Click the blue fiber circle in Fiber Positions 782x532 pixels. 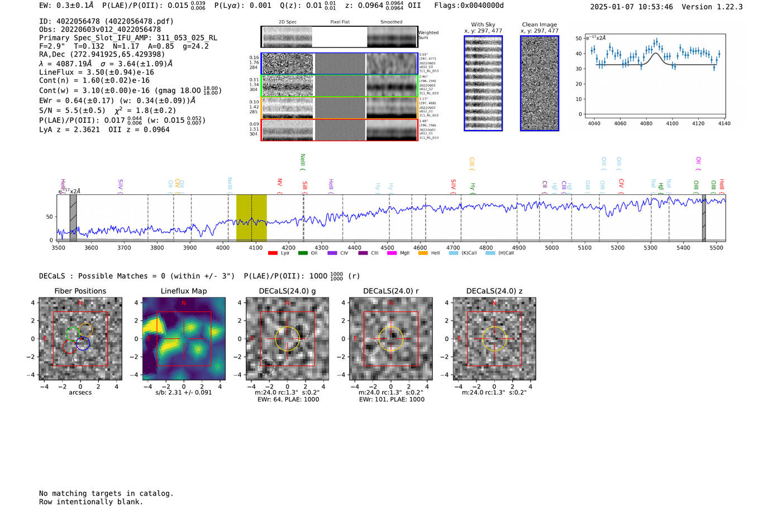click(x=83, y=343)
